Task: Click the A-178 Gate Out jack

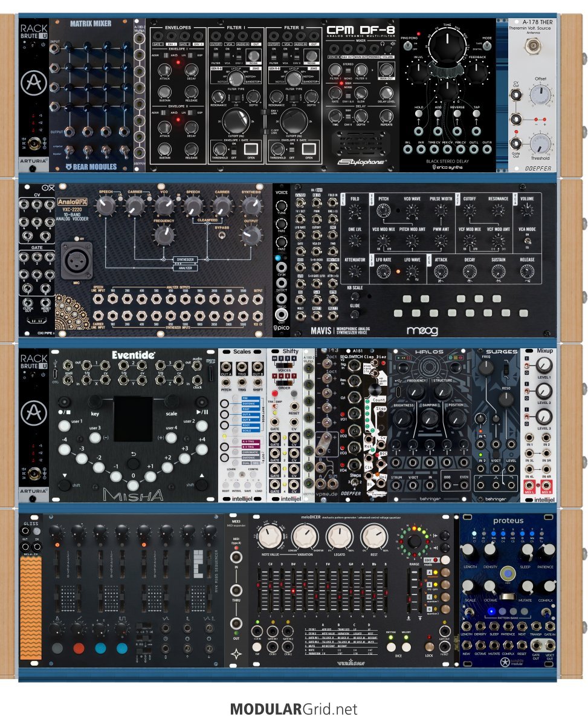Action: tap(515, 143)
